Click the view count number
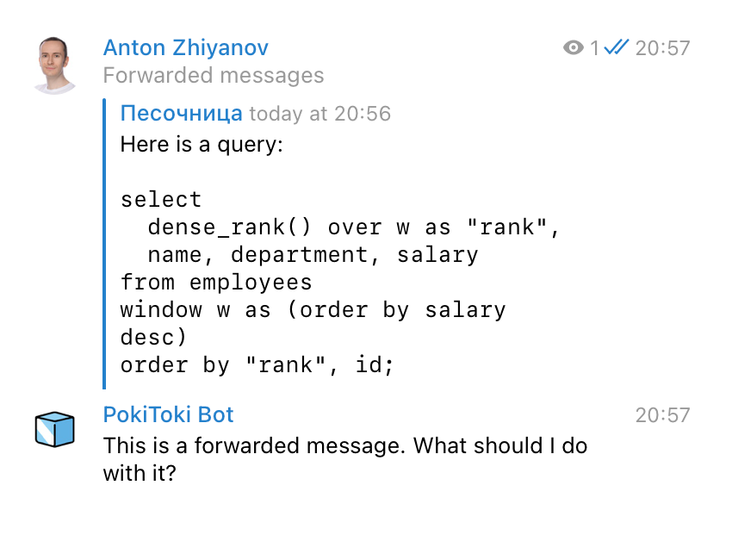732x560 pixels. pyautogui.click(x=594, y=48)
